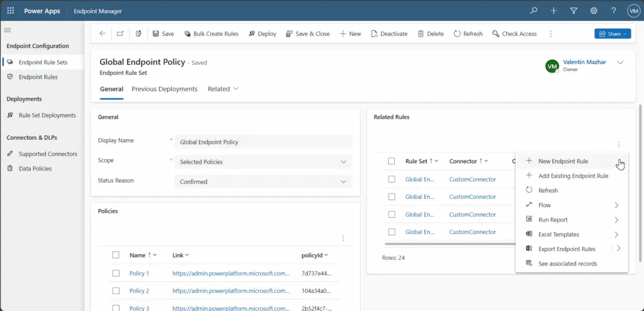
Task: Check the Policy 1 row checkbox
Action: click(x=116, y=273)
